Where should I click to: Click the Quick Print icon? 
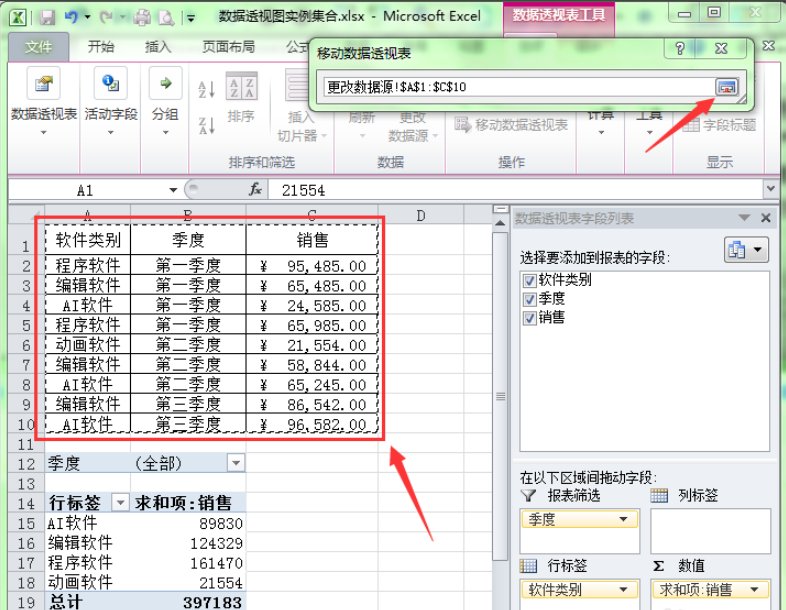142,18
